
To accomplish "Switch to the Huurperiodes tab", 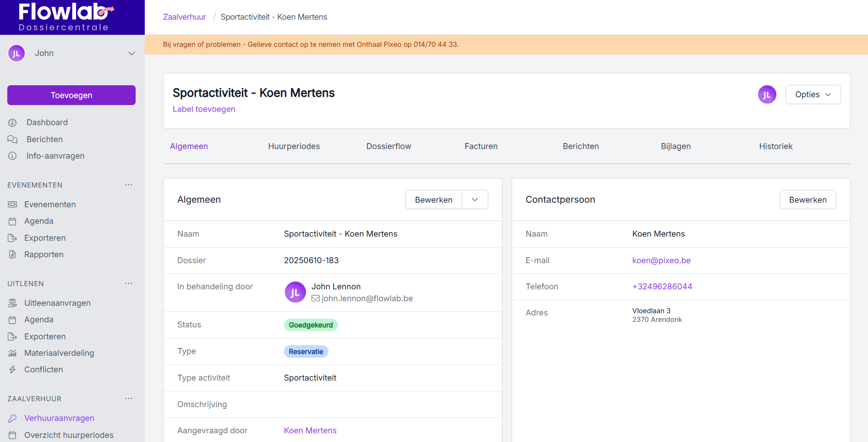I will pyautogui.click(x=294, y=146).
